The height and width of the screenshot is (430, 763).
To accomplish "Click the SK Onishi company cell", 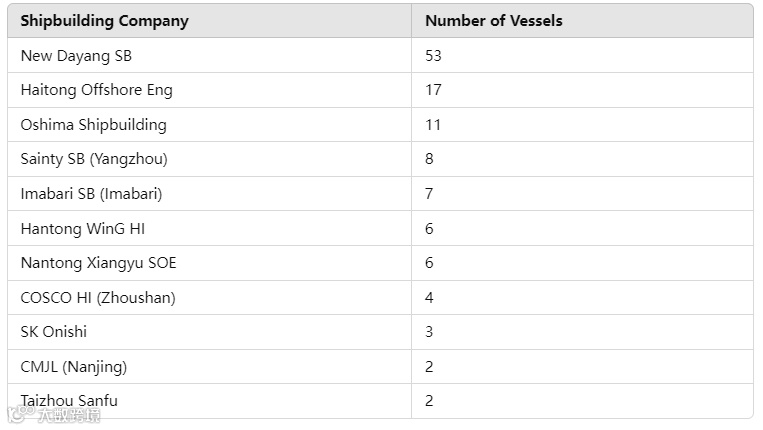I will [54, 332].
